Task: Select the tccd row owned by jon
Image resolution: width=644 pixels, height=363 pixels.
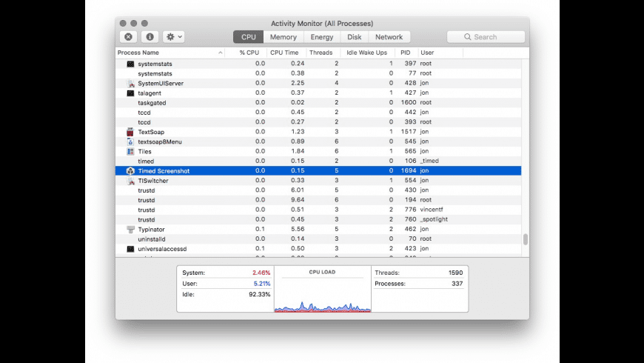Action: [x=318, y=112]
